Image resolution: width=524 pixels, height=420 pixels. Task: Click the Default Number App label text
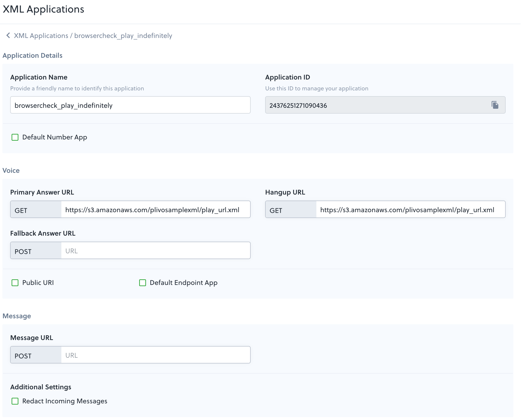55,137
